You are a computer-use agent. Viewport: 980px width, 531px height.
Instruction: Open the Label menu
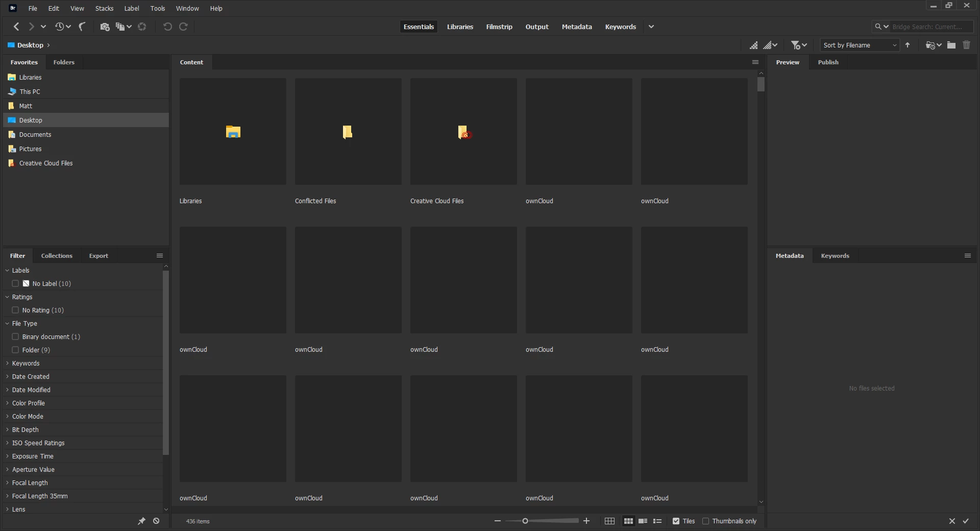click(x=132, y=8)
